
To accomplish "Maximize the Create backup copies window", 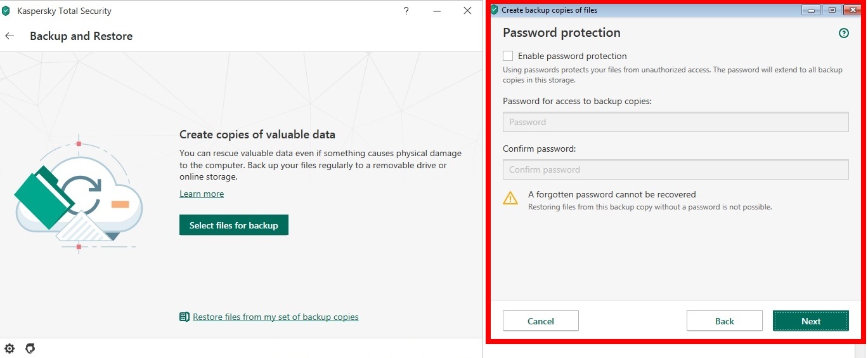I will tap(831, 10).
